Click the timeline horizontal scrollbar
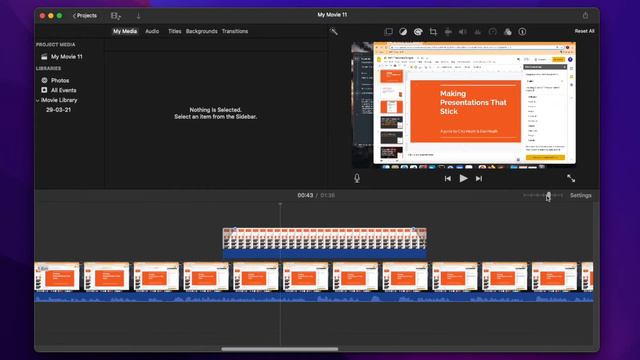Viewport: 640px width, 360px height. (280, 349)
